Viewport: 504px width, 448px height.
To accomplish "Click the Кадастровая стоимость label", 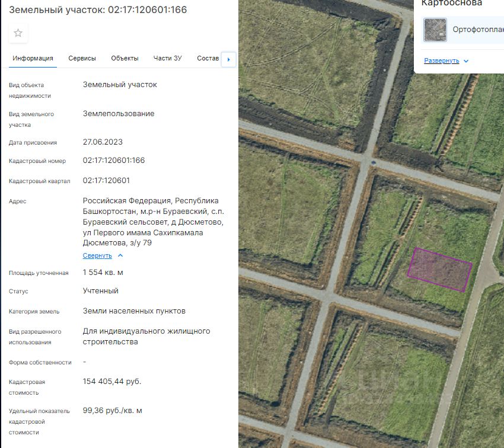I will (x=27, y=388).
